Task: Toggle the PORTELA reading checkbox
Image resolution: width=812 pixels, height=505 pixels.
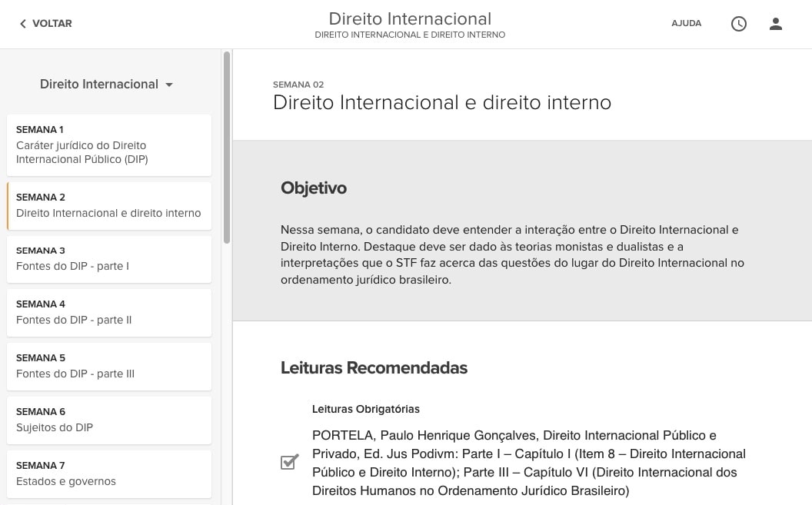Action: click(289, 461)
